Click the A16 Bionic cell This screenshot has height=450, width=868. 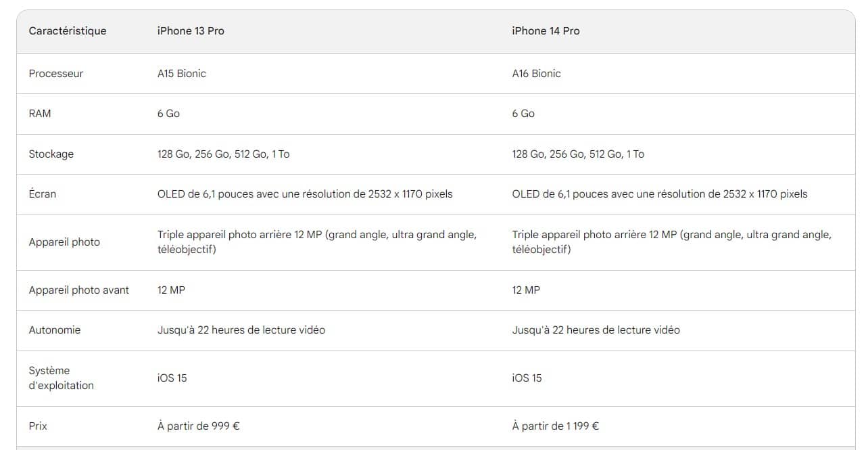coord(536,74)
